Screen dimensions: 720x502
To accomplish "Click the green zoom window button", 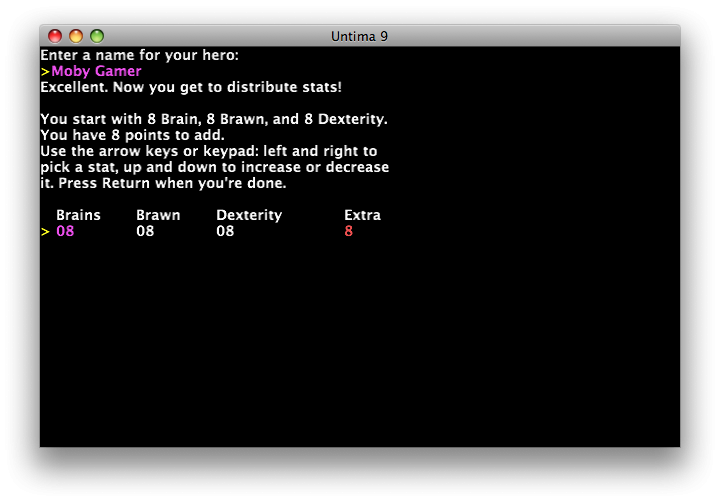I will point(97,36).
